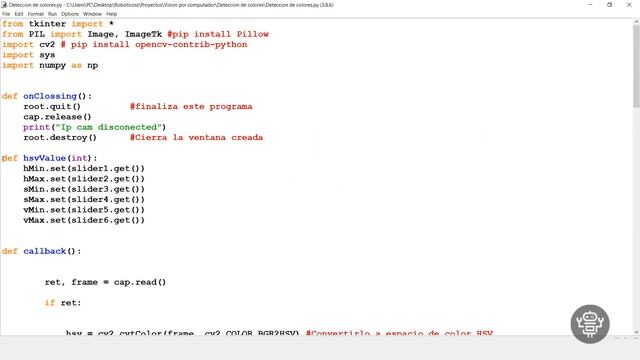640x360 pixels.
Task: Click the line 'ret, frame = cap.read()'
Action: click(105, 282)
